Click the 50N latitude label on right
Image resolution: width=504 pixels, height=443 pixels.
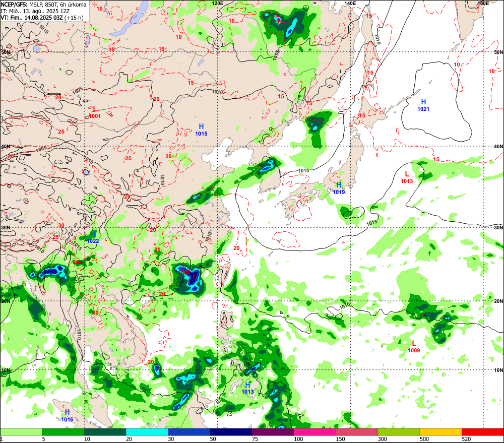click(x=498, y=52)
